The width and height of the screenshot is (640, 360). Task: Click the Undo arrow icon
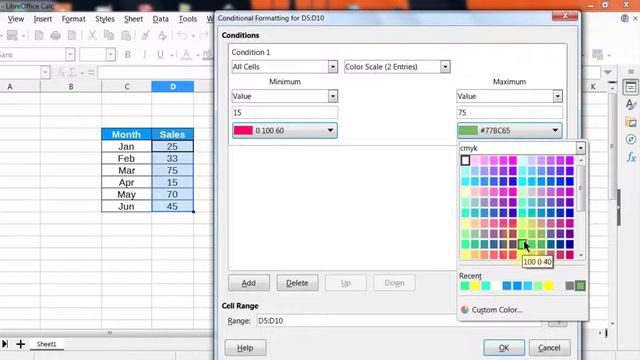click(182, 36)
